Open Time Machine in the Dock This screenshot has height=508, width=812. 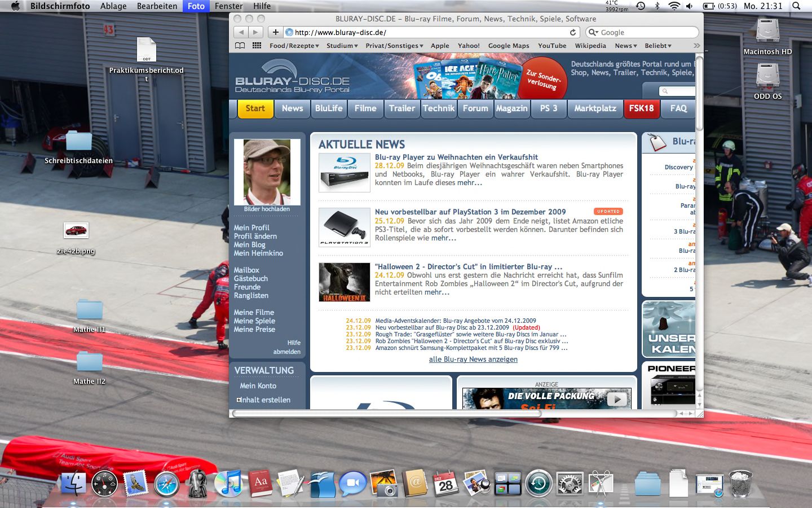tap(539, 484)
